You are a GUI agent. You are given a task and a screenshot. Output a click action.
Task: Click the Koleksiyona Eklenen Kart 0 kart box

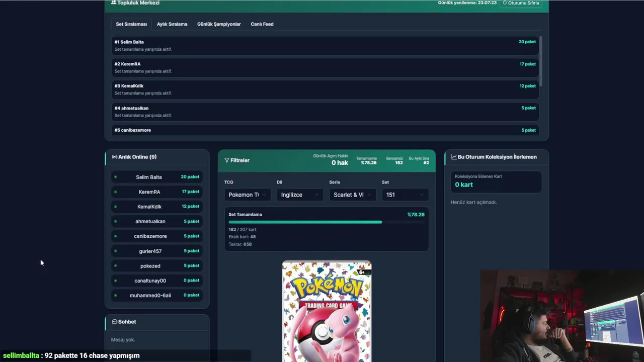(496, 182)
